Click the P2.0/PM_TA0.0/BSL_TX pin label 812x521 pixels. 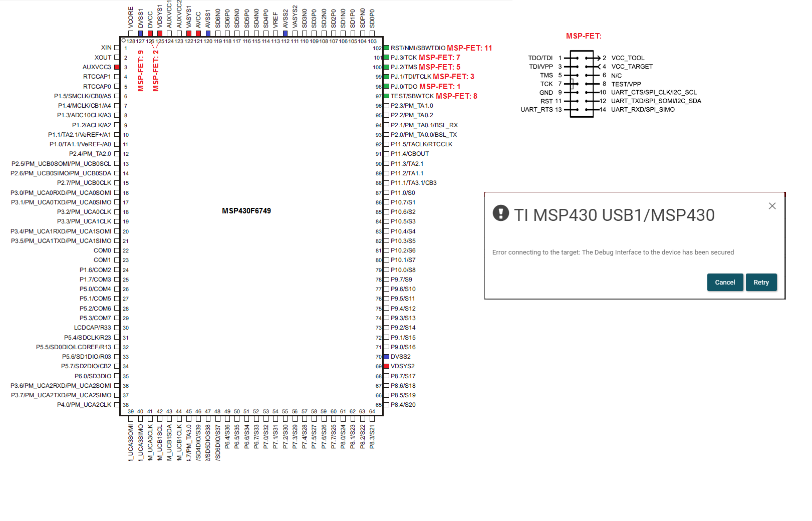coord(424,135)
